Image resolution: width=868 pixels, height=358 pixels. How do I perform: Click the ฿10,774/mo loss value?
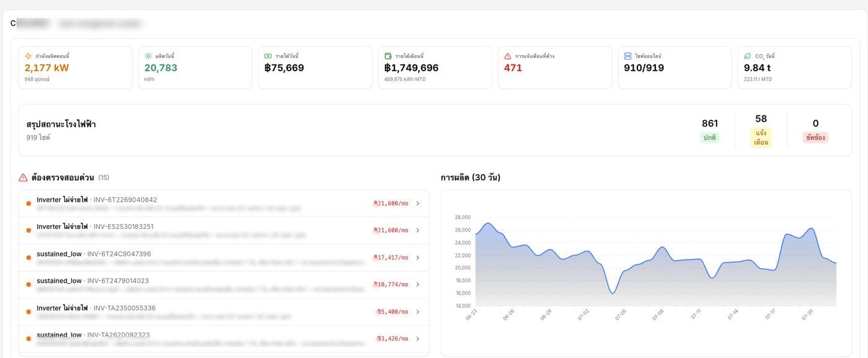tap(391, 284)
